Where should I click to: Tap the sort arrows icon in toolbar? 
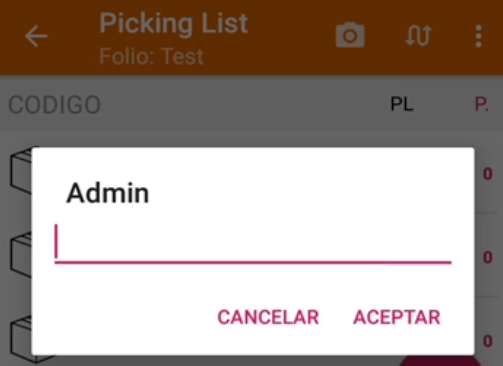tap(419, 36)
